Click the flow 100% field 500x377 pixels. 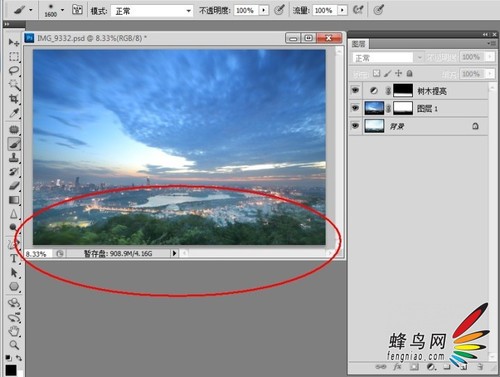click(324, 10)
